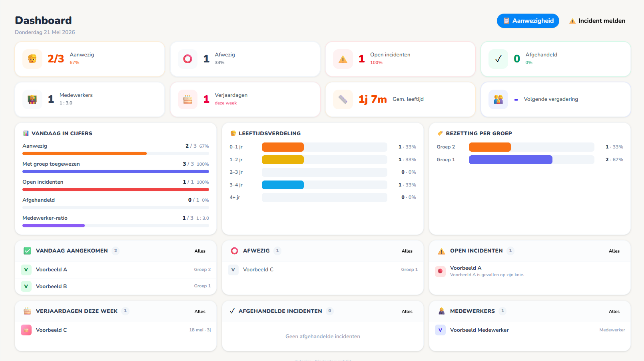Click the birthday cake icon in Verjaardagen card
This screenshot has height=361, width=644.
(187, 99)
